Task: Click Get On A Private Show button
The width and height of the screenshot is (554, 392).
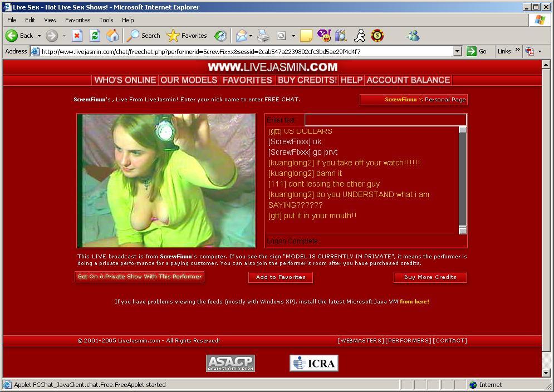Action: [140, 277]
